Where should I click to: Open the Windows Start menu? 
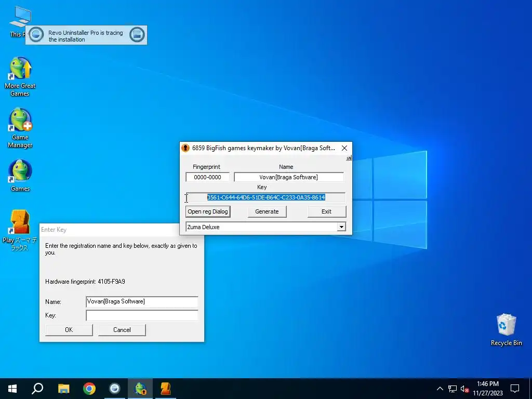click(12, 389)
